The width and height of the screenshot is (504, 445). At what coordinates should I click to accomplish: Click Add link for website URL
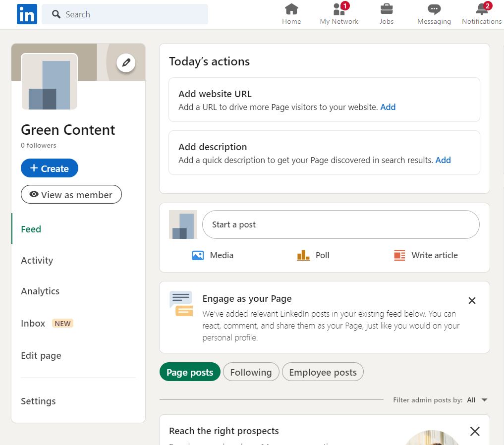click(x=388, y=107)
